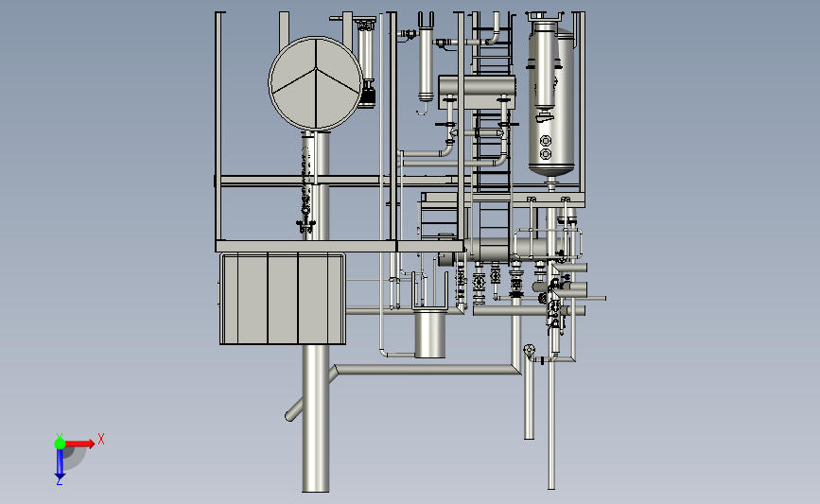Select the long horizontal pipe with diagonal branch

(x=427, y=370)
